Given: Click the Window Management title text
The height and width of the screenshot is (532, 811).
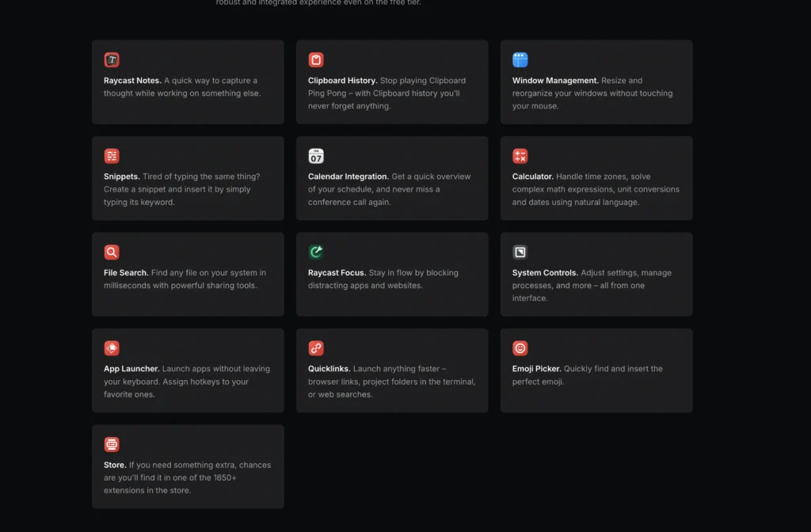Looking at the screenshot, I should (x=555, y=81).
